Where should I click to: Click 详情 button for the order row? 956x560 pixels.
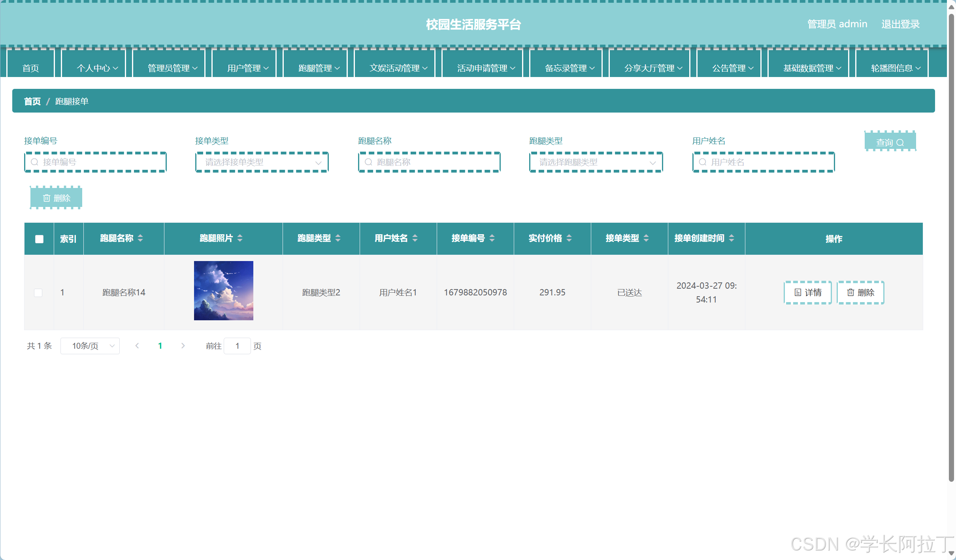point(807,293)
